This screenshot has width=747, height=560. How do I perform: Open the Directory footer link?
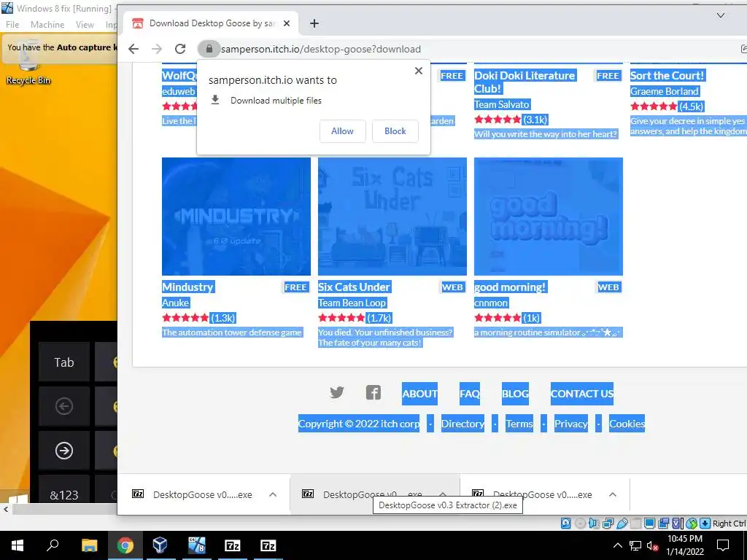462,424
